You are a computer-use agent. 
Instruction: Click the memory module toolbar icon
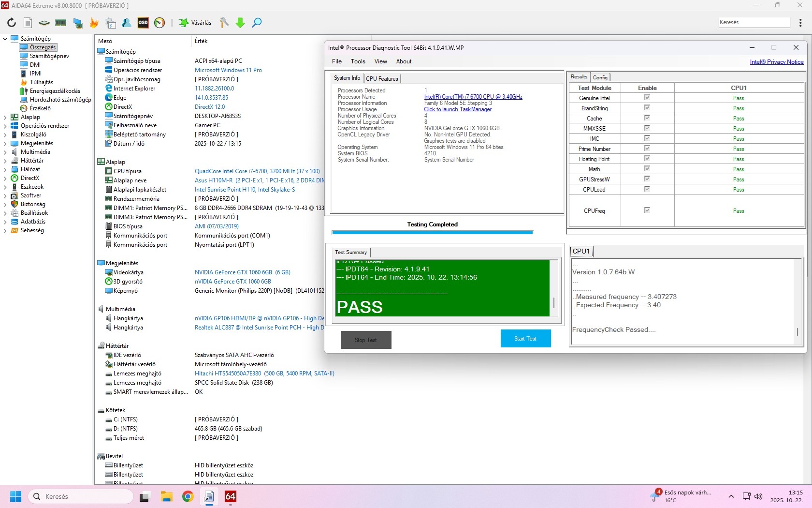point(61,23)
